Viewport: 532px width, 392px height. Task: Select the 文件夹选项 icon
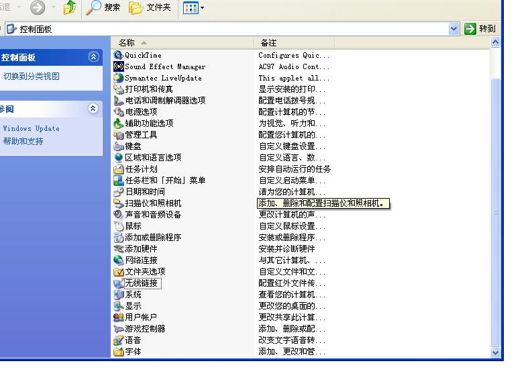point(118,272)
